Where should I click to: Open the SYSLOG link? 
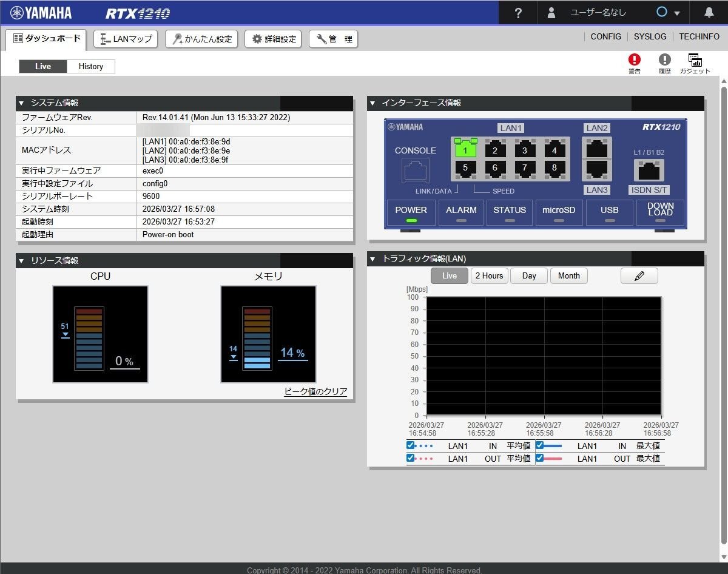pos(650,36)
